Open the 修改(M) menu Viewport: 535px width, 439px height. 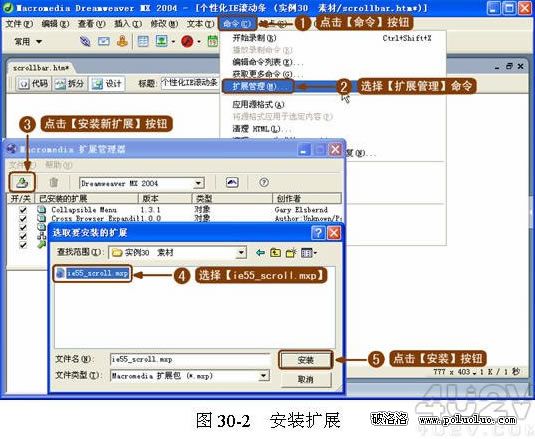[164, 24]
